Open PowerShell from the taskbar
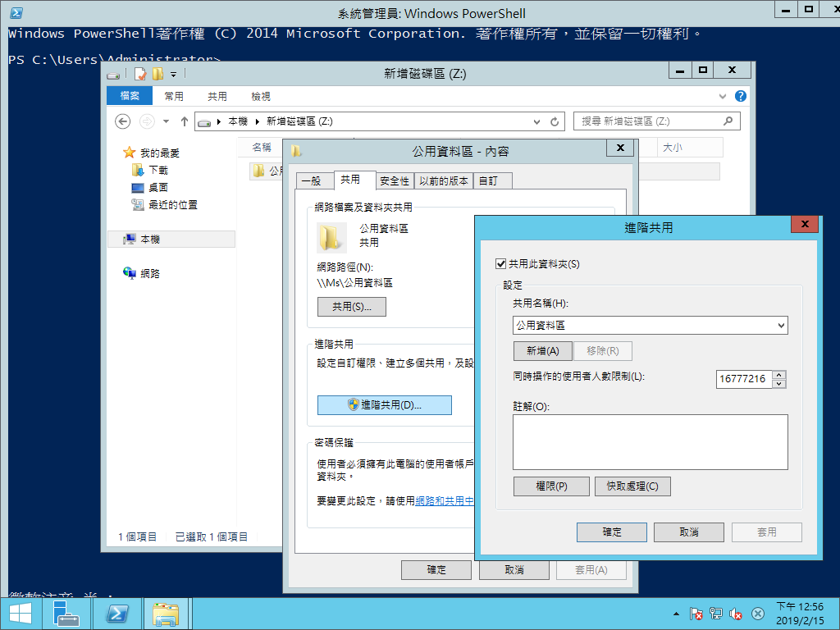 point(117,614)
